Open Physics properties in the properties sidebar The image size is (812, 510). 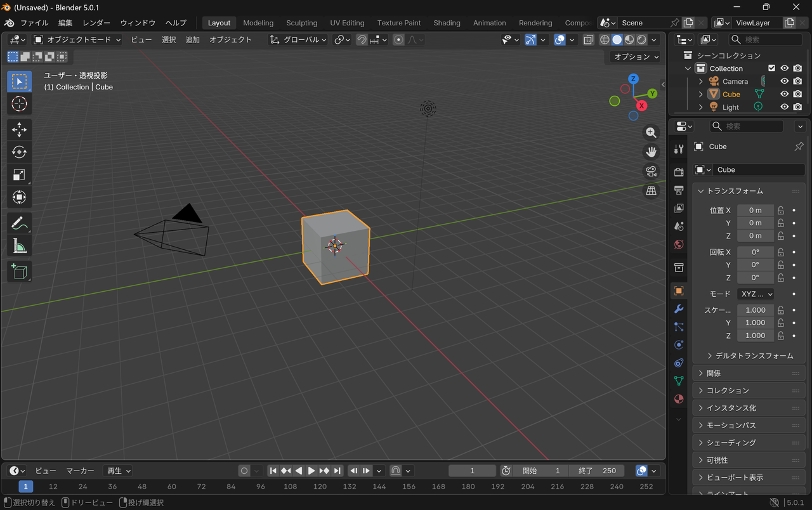(678, 344)
